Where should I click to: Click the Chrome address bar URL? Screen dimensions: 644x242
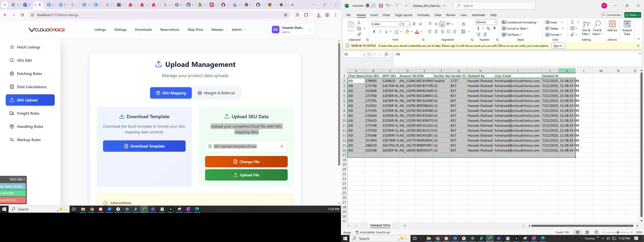[58, 15]
